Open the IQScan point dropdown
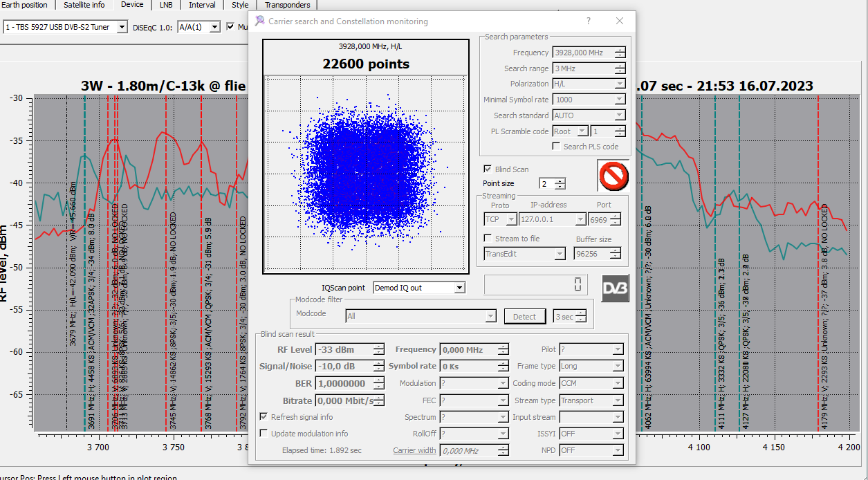This screenshot has width=868, height=480. [459, 288]
